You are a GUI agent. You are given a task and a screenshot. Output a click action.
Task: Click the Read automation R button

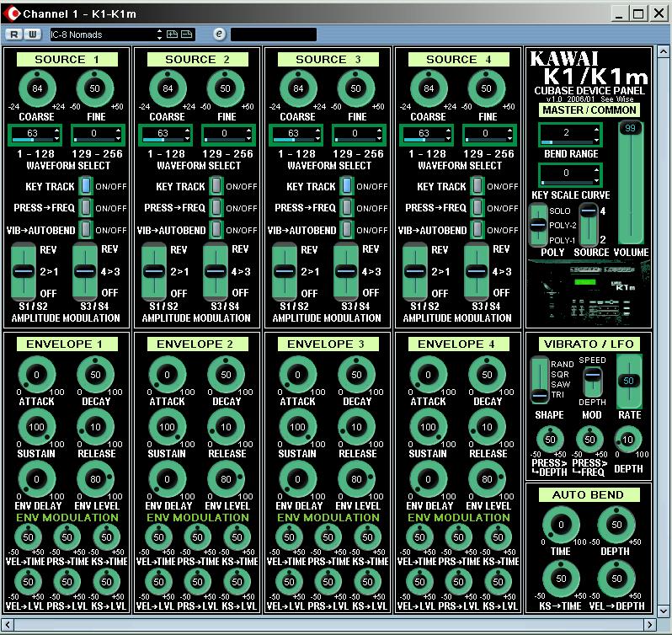tap(13, 35)
